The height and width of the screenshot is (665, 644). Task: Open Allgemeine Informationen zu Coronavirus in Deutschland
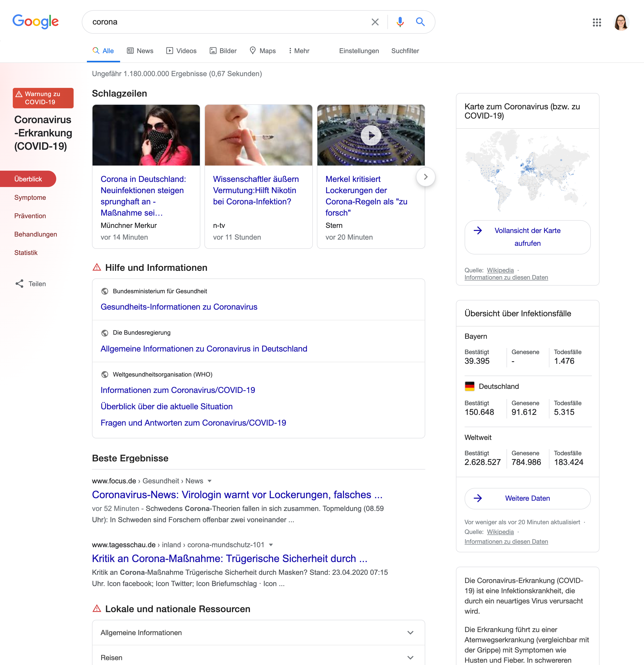click(204, 349)
